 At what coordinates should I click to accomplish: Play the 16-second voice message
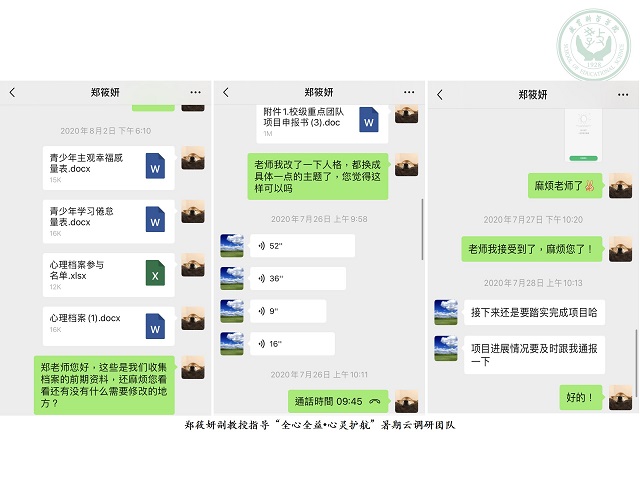[292, 344]
